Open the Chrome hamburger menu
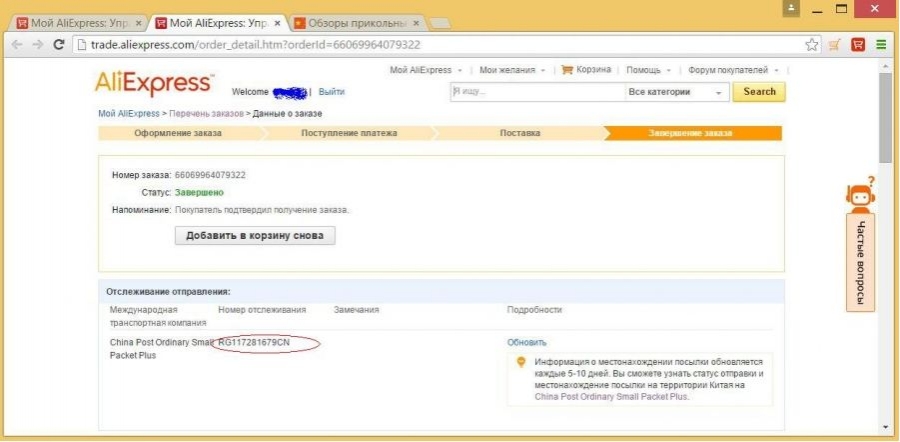 coord(881,45)
